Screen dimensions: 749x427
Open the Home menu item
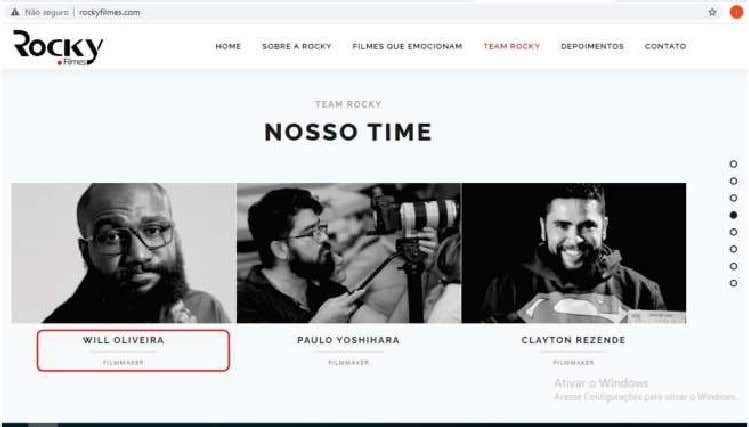point(228,46)
